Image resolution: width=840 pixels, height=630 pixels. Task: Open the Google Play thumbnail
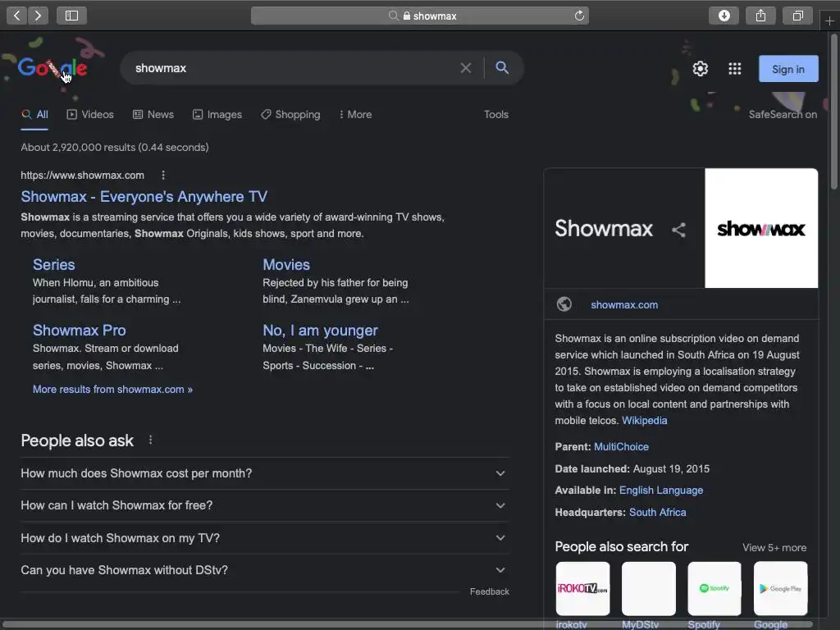pyautogui.click(x=780, y=588)
